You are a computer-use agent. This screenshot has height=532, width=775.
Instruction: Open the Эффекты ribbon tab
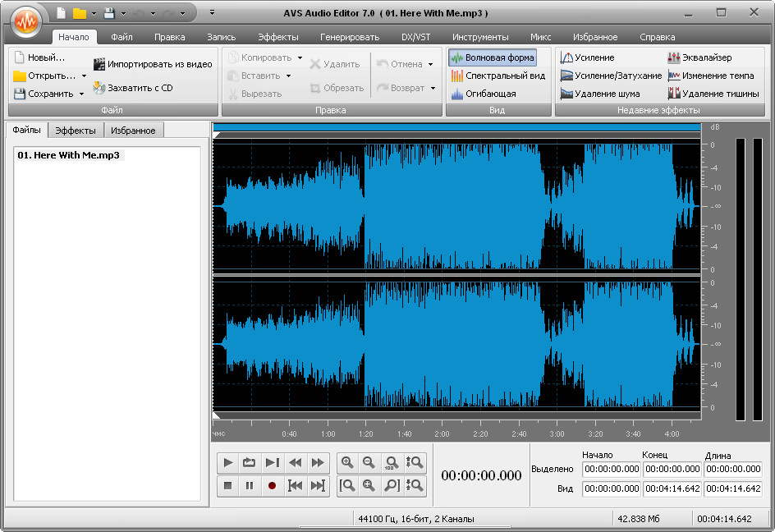click(278, 37)
